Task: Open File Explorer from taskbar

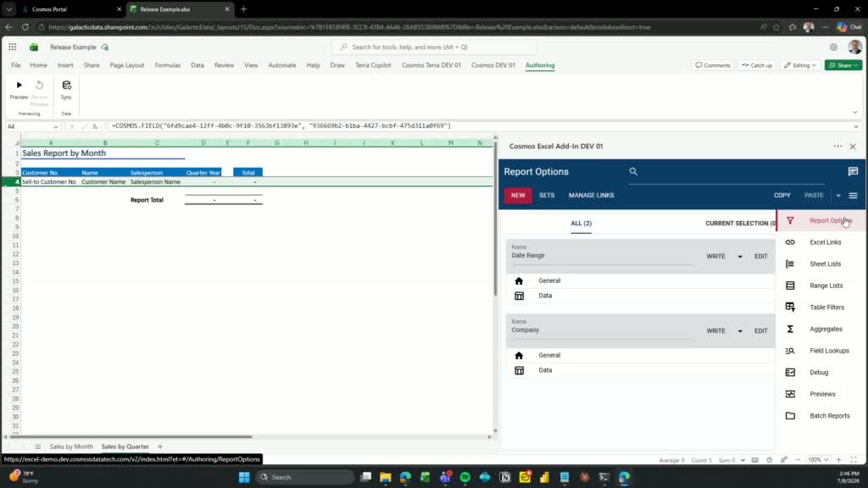Action: coord(386,477)
